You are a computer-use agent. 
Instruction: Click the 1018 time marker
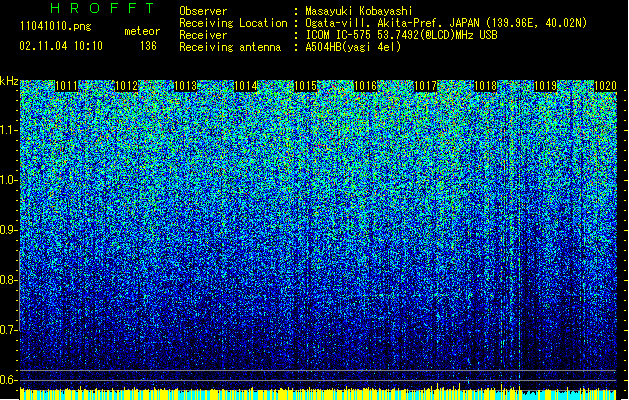pyautogui.click(x=485, y=86)
